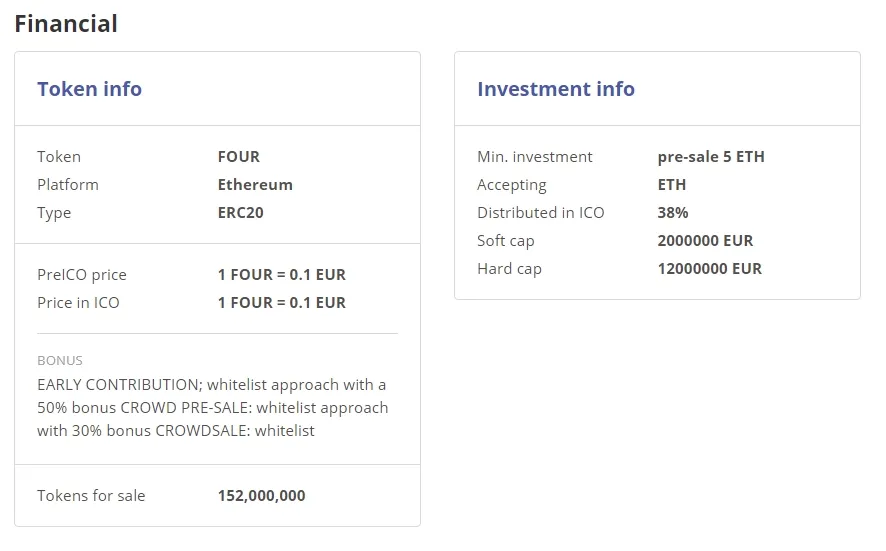Click the Min. investment label
Screen dimensions: 886x551
tap(535, 157)
